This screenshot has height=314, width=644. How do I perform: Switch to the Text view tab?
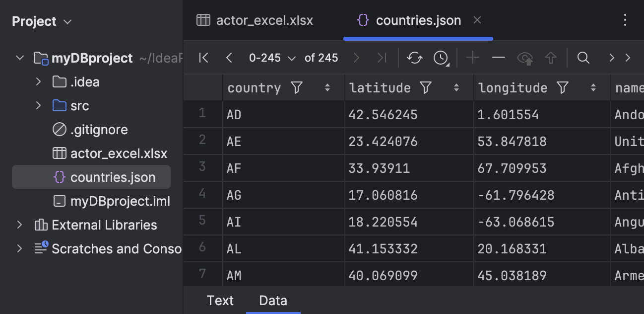(x=220, y=300)
